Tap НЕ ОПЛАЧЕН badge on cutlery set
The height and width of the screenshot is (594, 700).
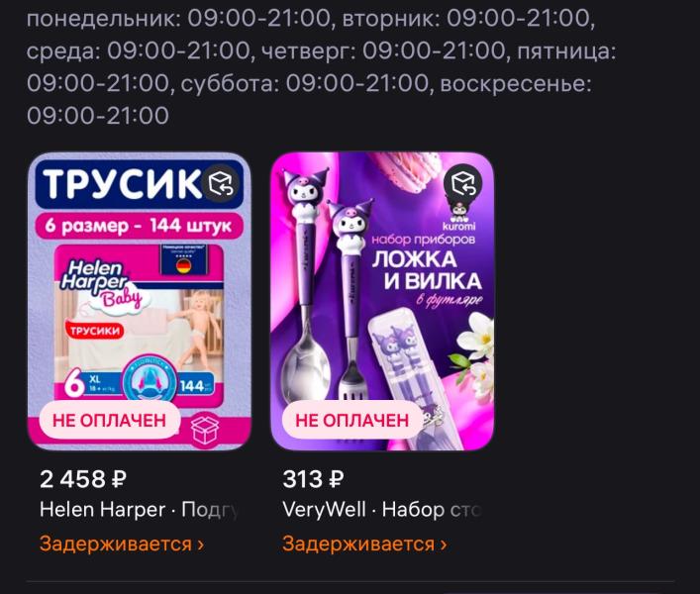(x=352, y=421)
